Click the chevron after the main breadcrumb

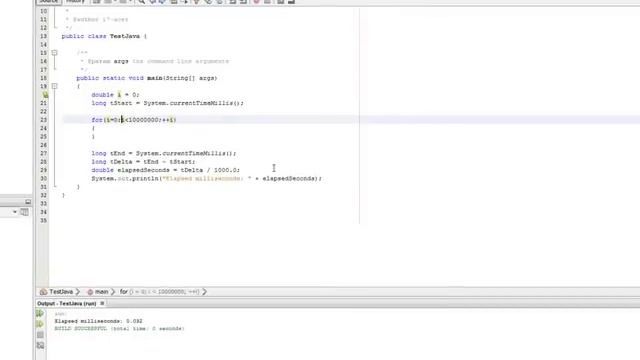[113, 292]
